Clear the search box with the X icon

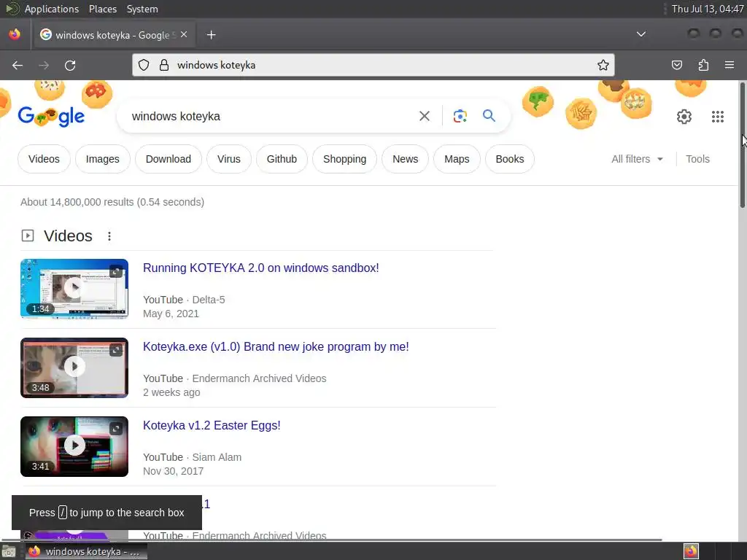tap(424, 116)
